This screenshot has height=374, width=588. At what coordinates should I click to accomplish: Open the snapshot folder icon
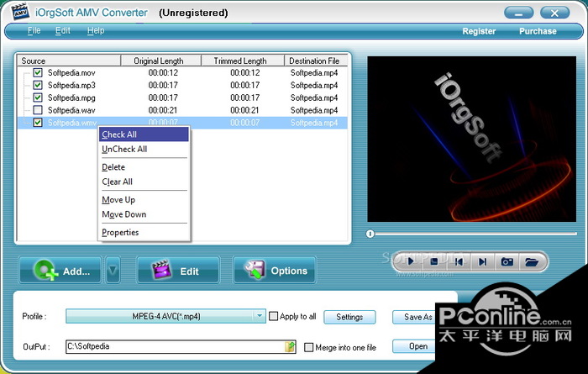pos(531,262)
